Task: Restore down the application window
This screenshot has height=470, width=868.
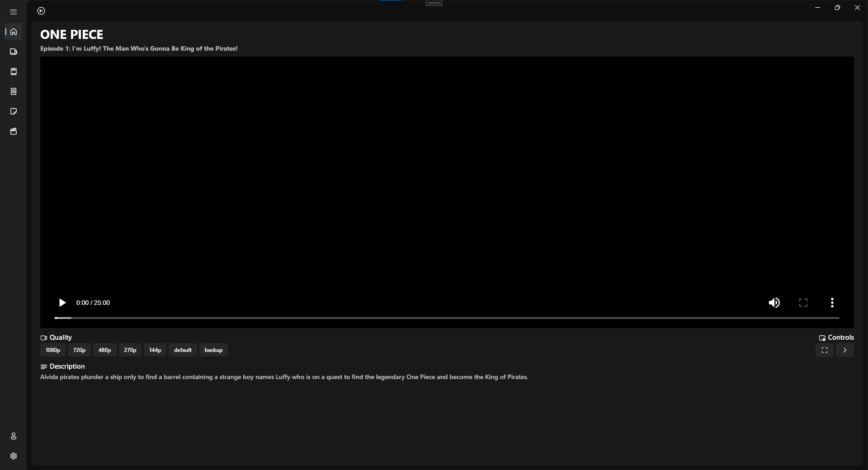Action: click(x=837, y=8)
